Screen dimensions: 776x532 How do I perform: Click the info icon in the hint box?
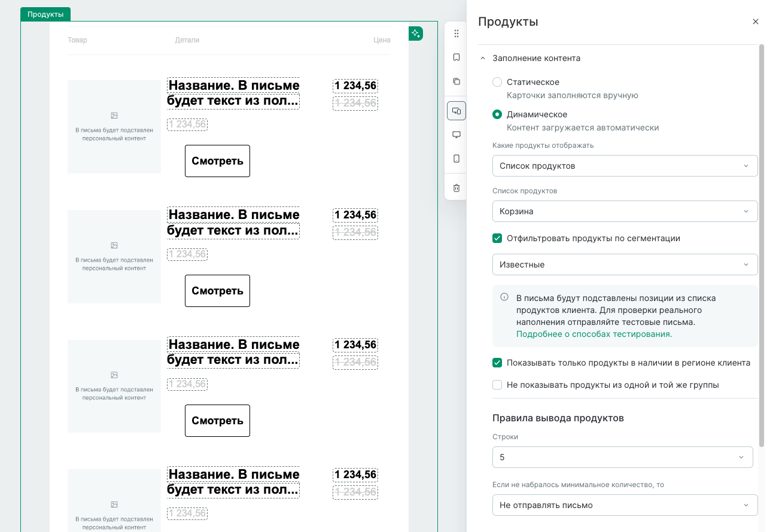504,297
